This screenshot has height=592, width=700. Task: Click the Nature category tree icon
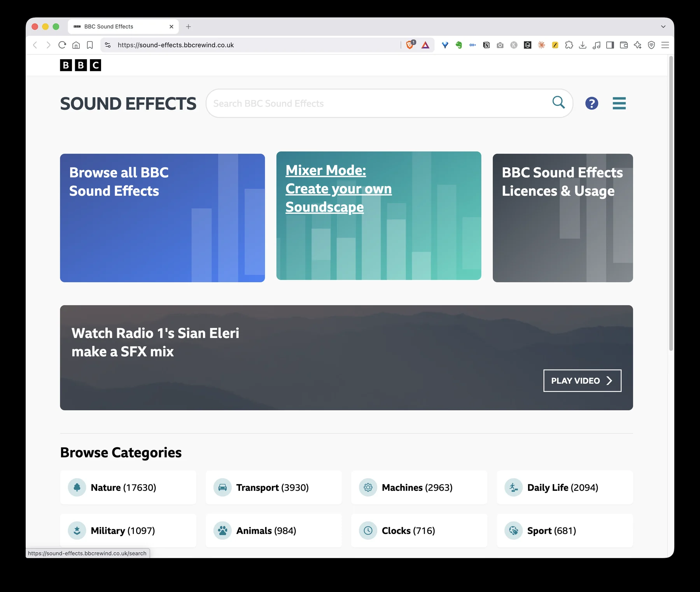pyautogui.click(x=77, y=487)
